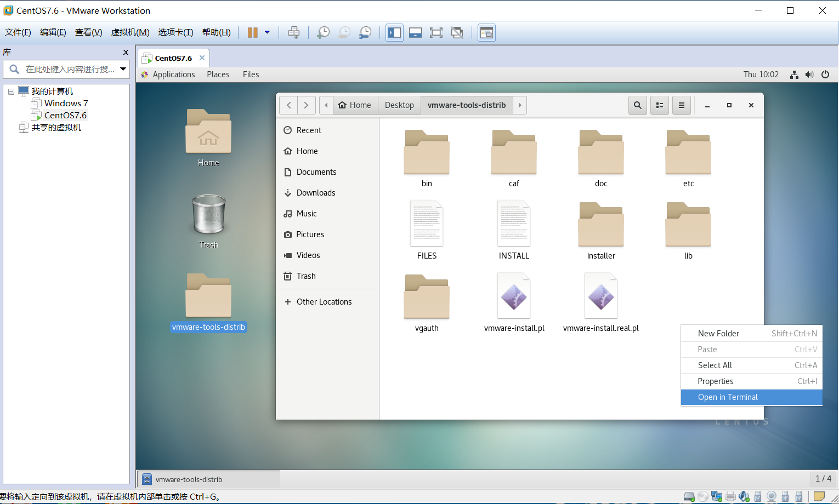Select the vmware-install.pl script file
839x504 pixels.
point(514,303)
